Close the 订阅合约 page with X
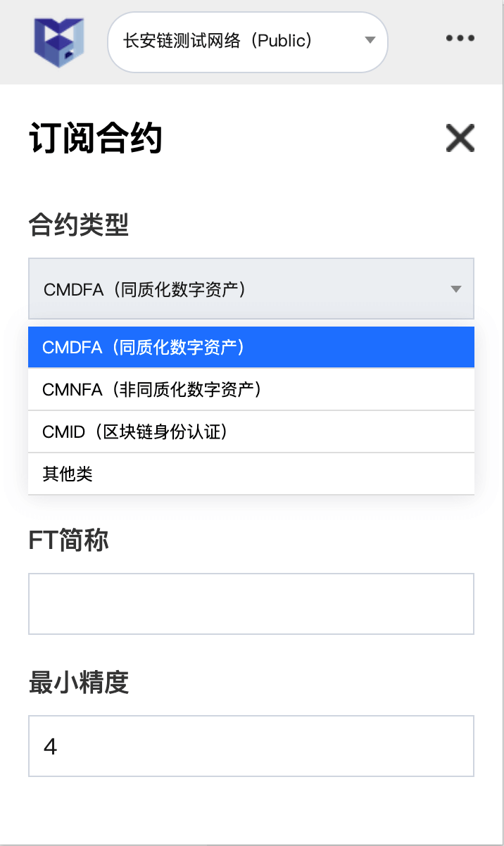The height and width of the screenshot is (846, 504). [x=460, y=138]
